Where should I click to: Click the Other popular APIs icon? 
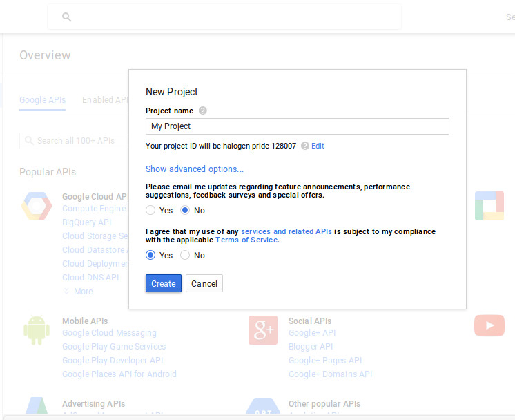coord(263,406)
